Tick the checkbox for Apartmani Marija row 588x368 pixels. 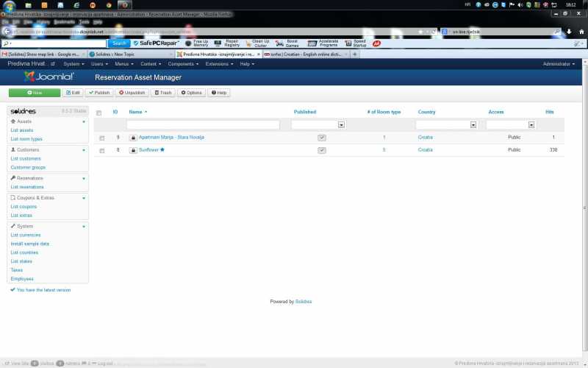(x=102, y=138)
